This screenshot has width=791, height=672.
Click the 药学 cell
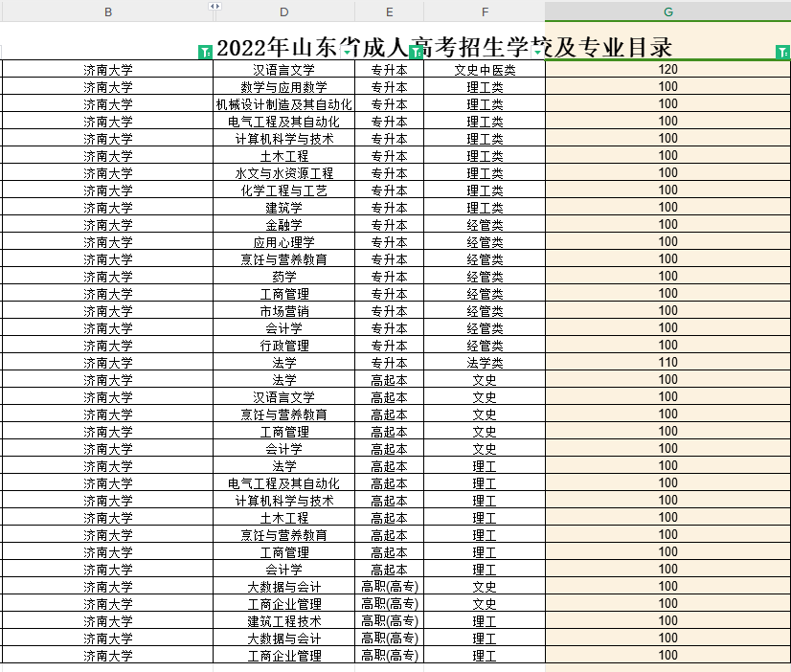click(x=284, y=277)
